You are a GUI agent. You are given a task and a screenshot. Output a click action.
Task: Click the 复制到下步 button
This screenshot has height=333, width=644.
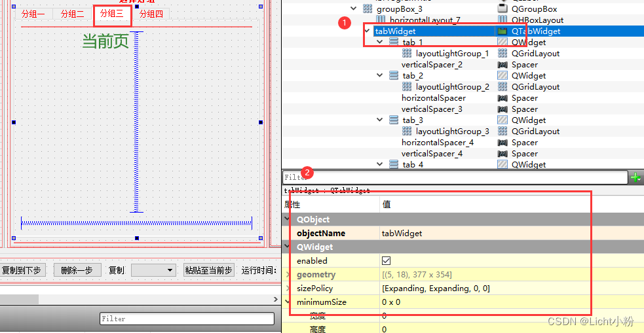point(22,270)
